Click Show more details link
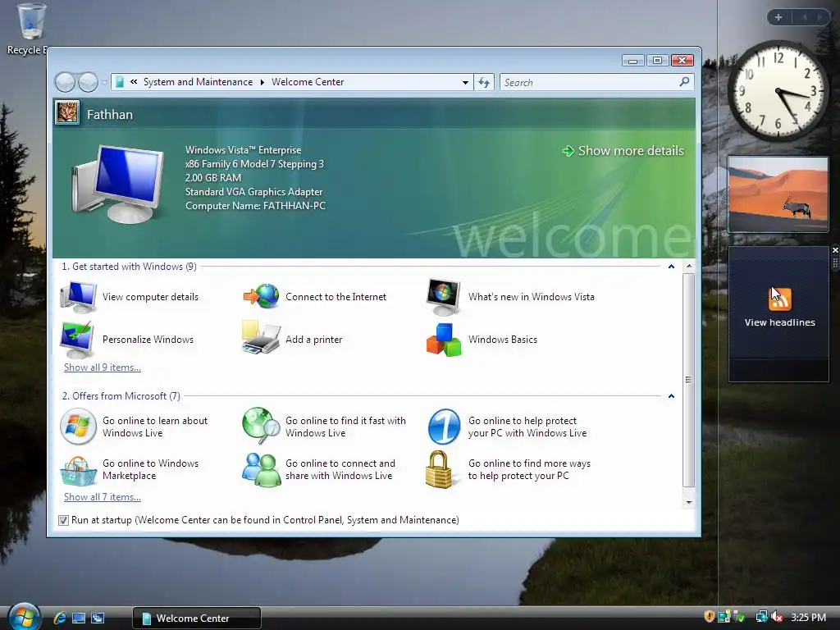Viewport: 840px width, 630px height. click(623, 151)
